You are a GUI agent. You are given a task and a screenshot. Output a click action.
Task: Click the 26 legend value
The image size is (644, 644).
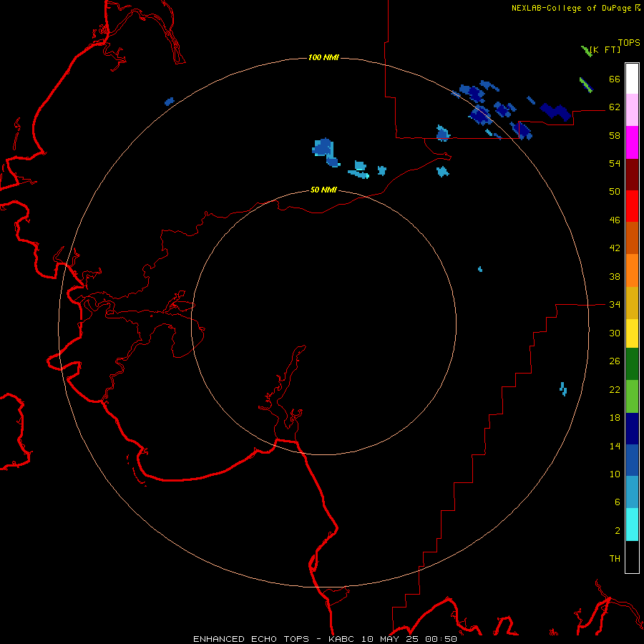coord(615,361)
